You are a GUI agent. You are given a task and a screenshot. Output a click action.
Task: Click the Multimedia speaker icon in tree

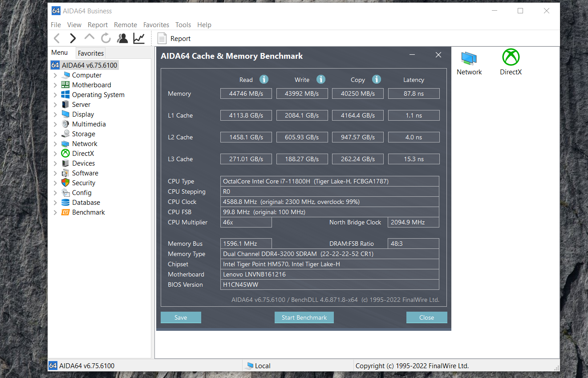[x=65, y=124]
